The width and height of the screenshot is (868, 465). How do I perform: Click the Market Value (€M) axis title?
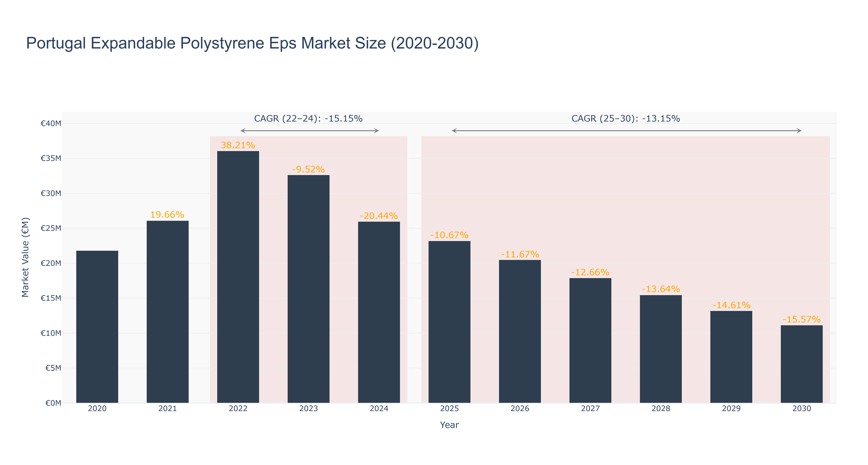point(25,257)
